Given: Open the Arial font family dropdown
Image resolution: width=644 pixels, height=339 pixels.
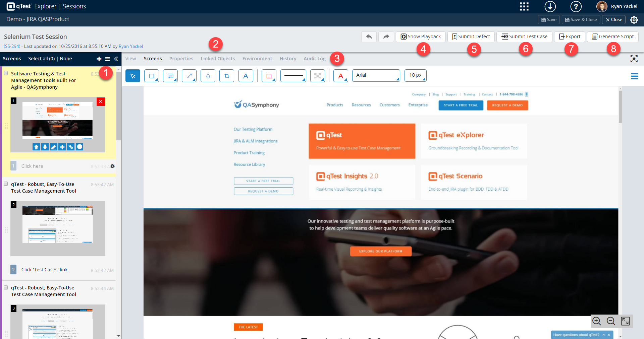Looking at the screenshot, I should (x=376, y=76).
